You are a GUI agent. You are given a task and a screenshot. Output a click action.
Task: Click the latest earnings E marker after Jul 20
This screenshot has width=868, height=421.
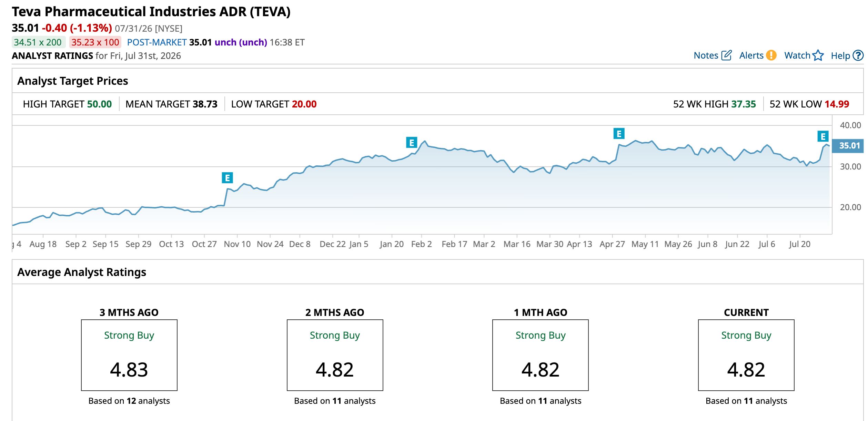pyautogui.click(x=823, y=136)
